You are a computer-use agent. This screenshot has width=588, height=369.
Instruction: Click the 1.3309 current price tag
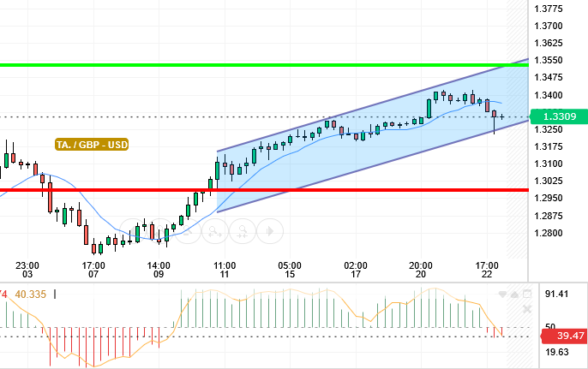point(559,116)
